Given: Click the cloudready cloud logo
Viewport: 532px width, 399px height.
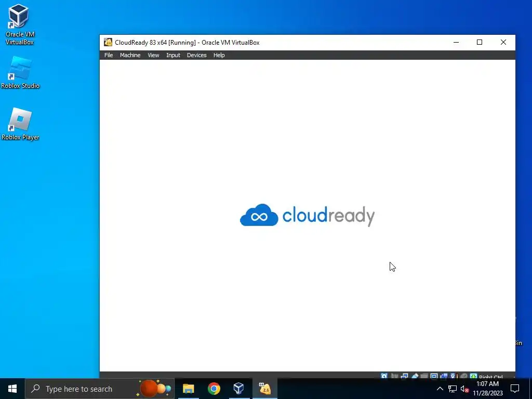Looking at the screenshot, I should 259,215.
